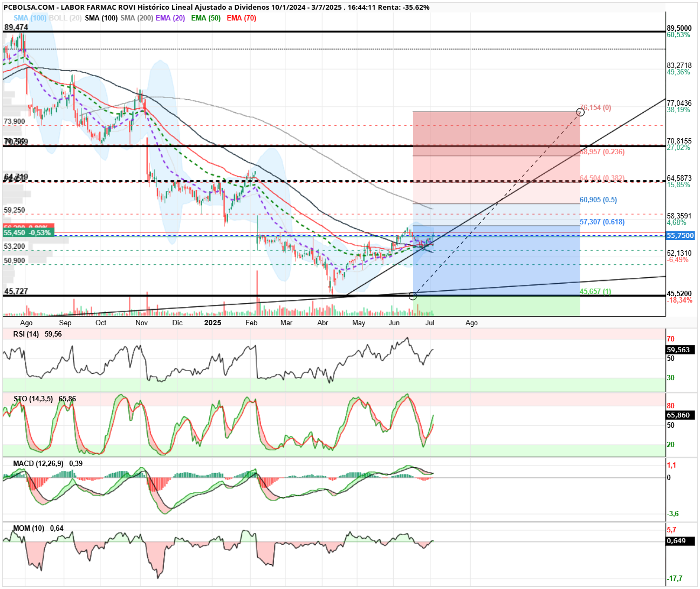
Task: Select the green EMA (50) legend entry
Action: point(205,18)
